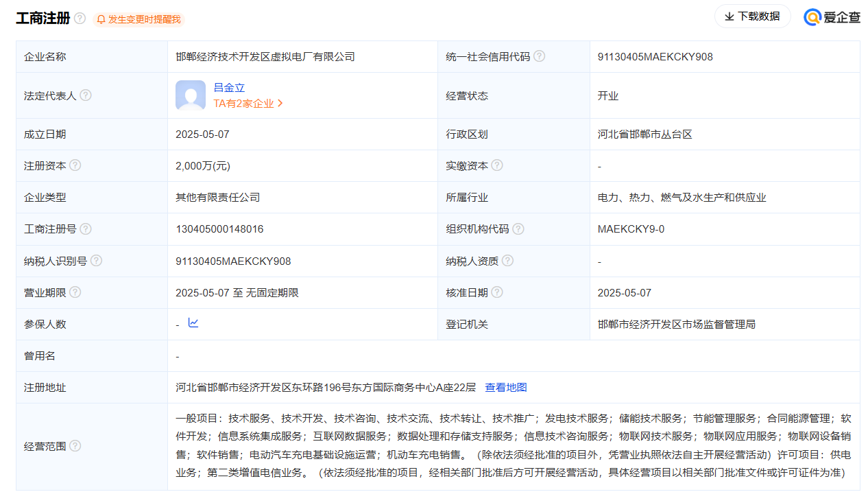Click help icon beside 组织机构代码
This screenshot has width=868, height=492.
(518, 229)
